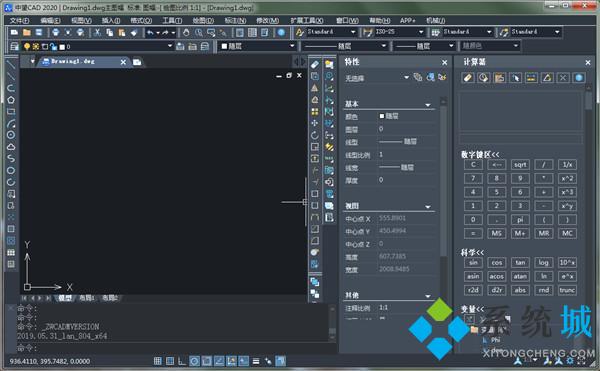Image resolution: width=600 pixels, height=371 pixels.
Task: Select the Circle draw tool
Action: pyautogui.click(x=11, y=135)
